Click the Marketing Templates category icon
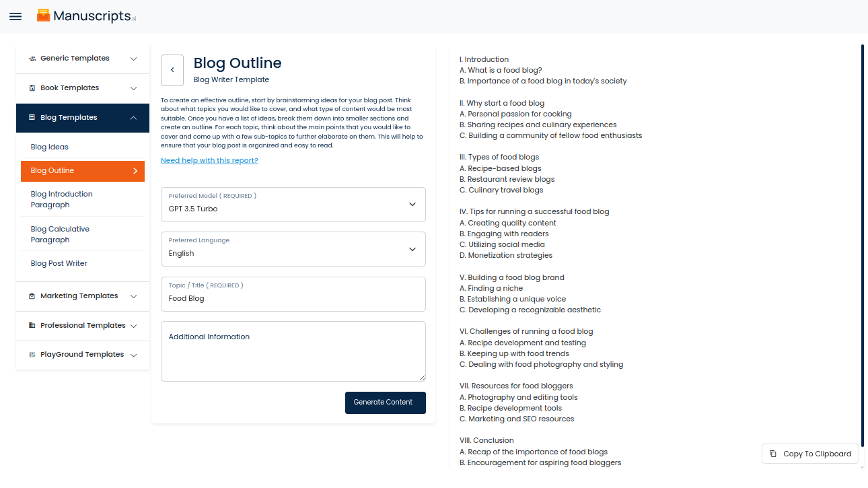 [32, 296]
